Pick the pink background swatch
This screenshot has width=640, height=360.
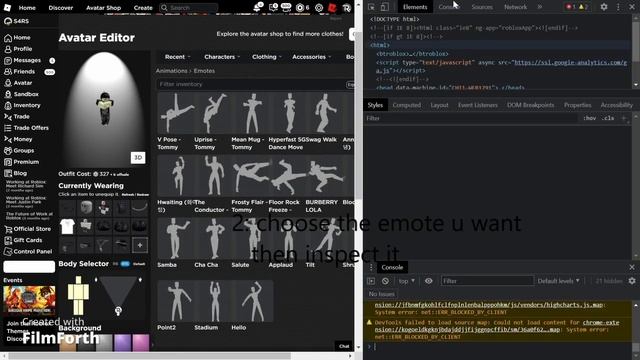141,342
